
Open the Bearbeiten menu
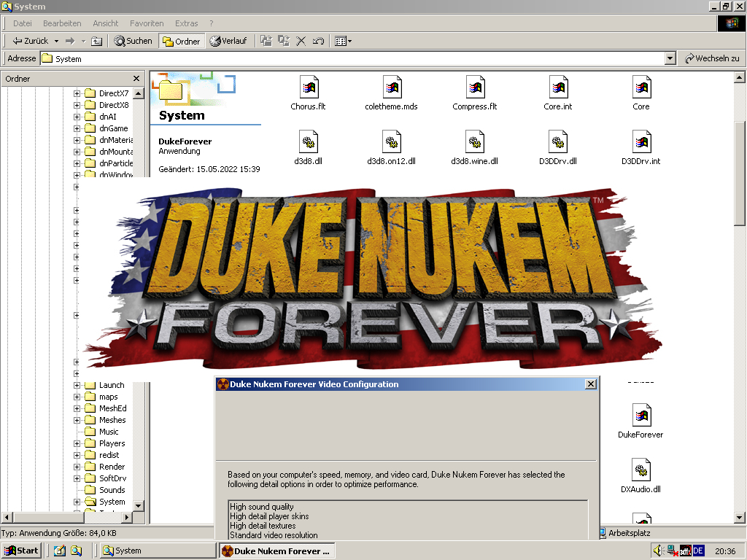coord(62,23)
